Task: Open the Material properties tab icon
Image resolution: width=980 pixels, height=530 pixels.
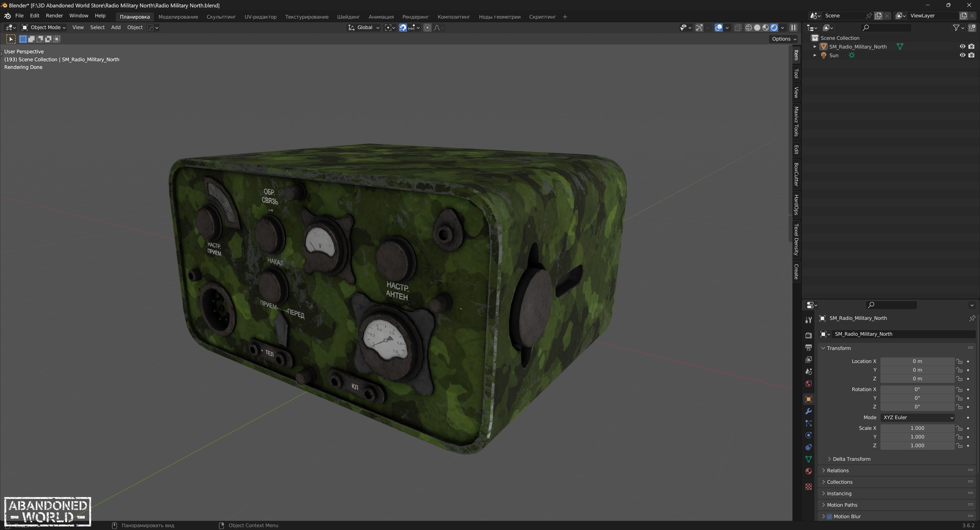Action: [808, 471]
